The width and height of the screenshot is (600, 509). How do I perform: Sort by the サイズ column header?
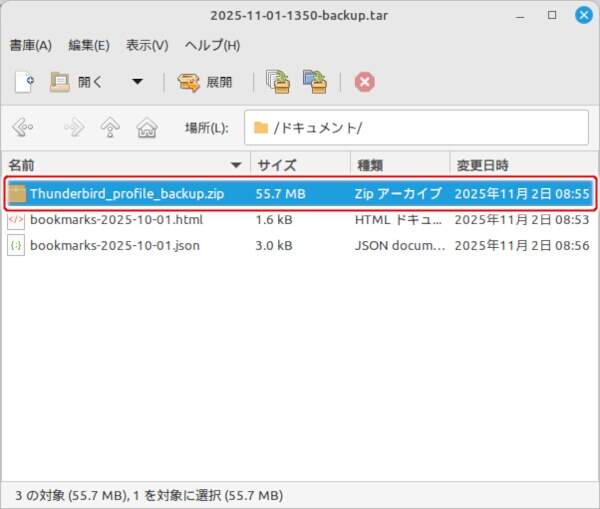click(x=298, y=164)
